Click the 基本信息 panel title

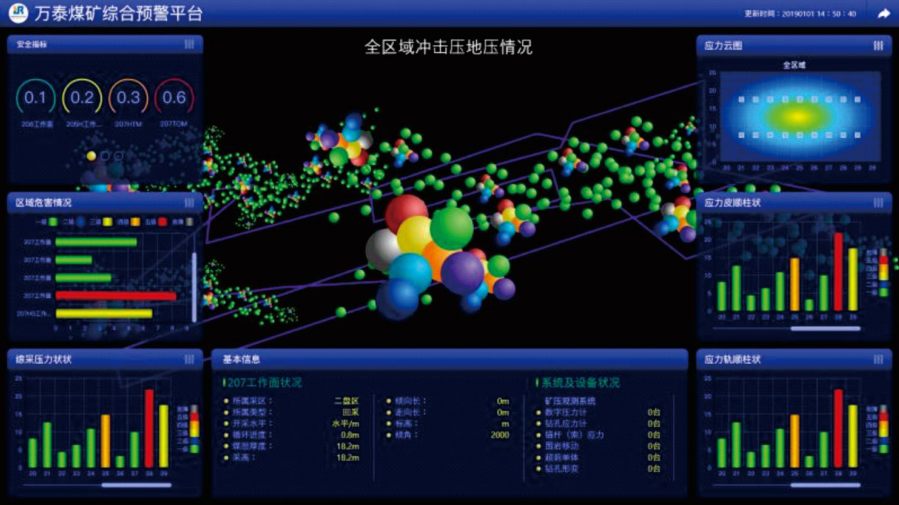(241, 359)
